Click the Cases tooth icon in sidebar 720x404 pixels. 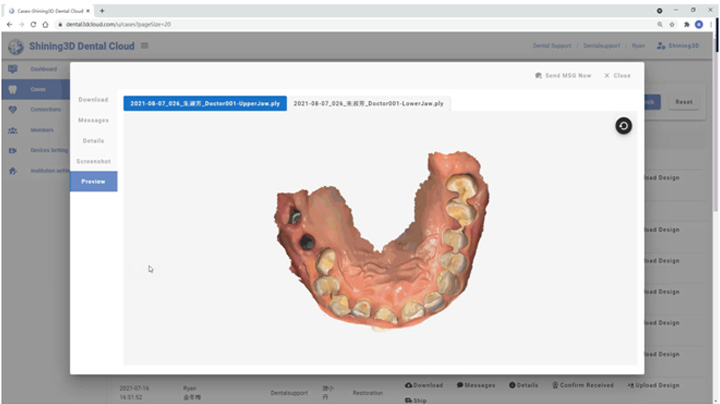(13, 89)
